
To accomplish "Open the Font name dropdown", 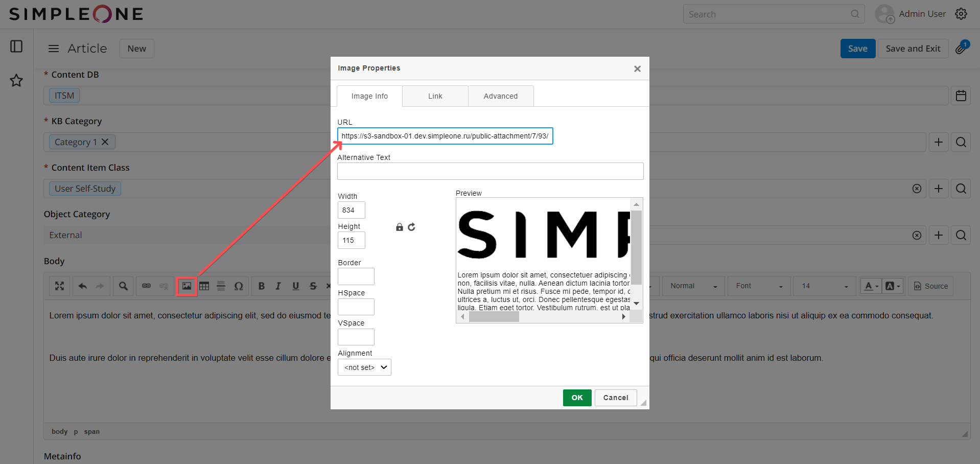I will [759, 286].
